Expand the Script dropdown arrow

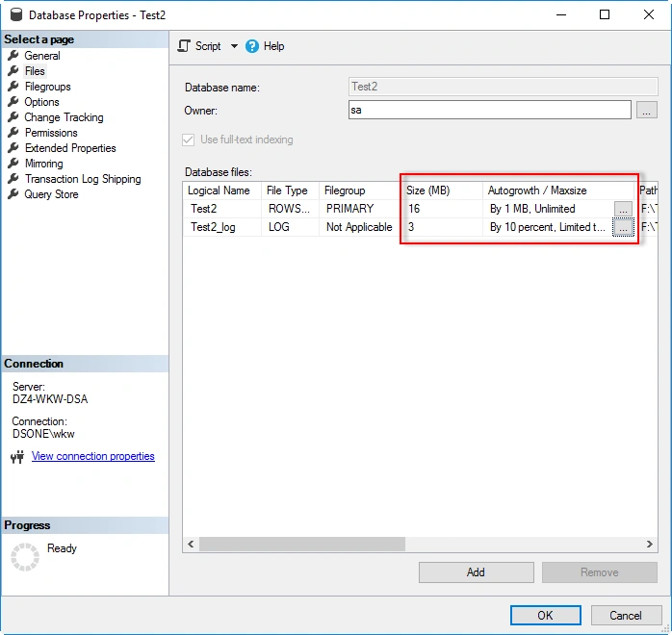tap(234, 46)
